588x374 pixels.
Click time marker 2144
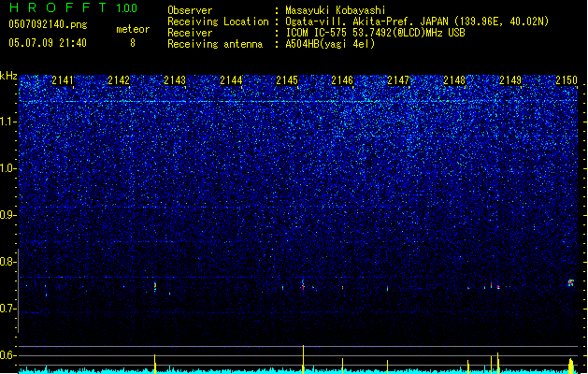(x=231, y=79)
